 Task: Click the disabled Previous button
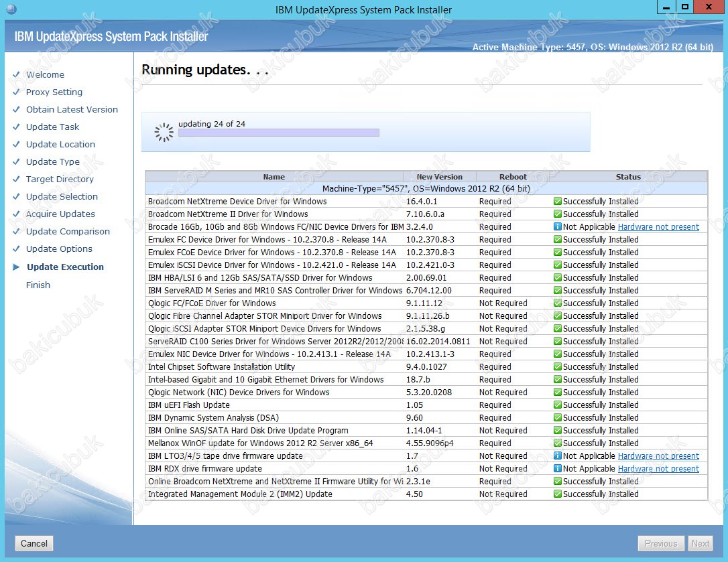661,543
